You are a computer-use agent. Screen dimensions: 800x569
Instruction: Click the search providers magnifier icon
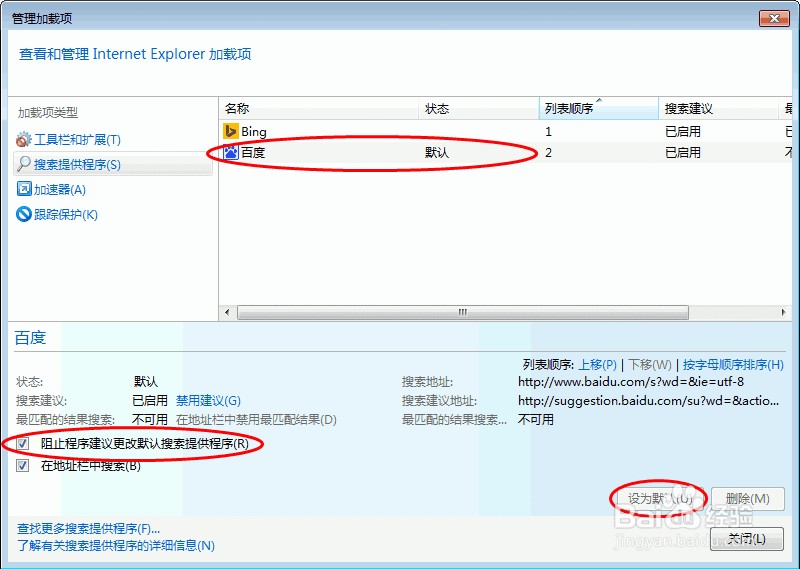click(23, 164)
